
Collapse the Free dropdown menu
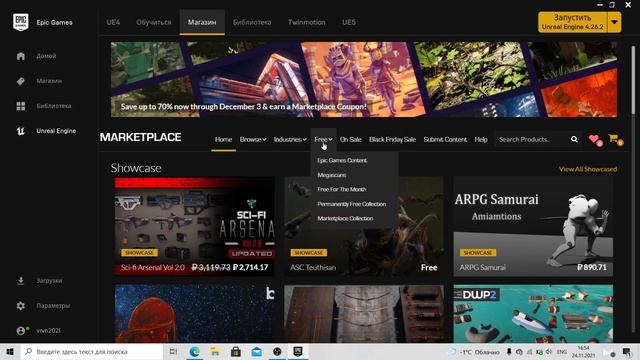(x=323, y=140)
